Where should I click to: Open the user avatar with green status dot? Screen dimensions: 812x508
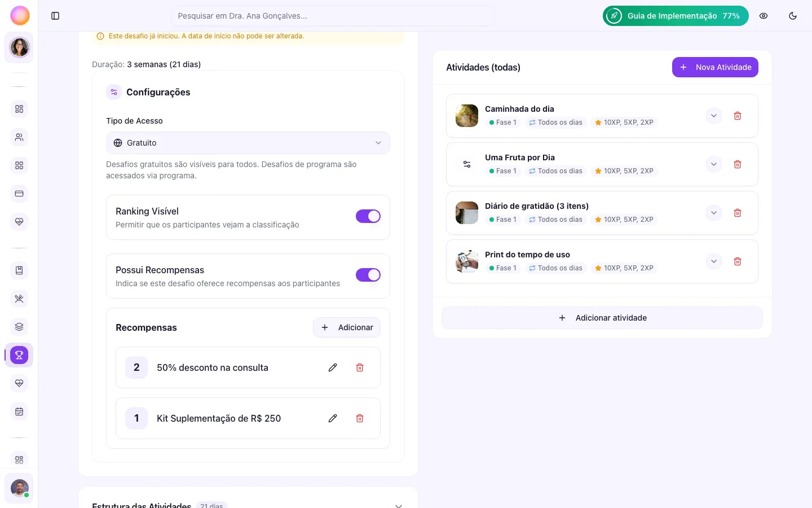[x=19, y=488]
